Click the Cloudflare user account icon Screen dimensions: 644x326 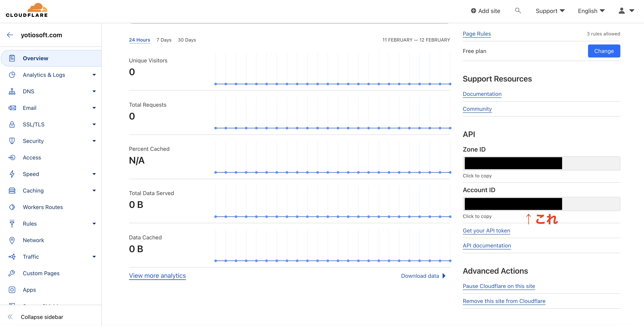(x=622, y=10)
